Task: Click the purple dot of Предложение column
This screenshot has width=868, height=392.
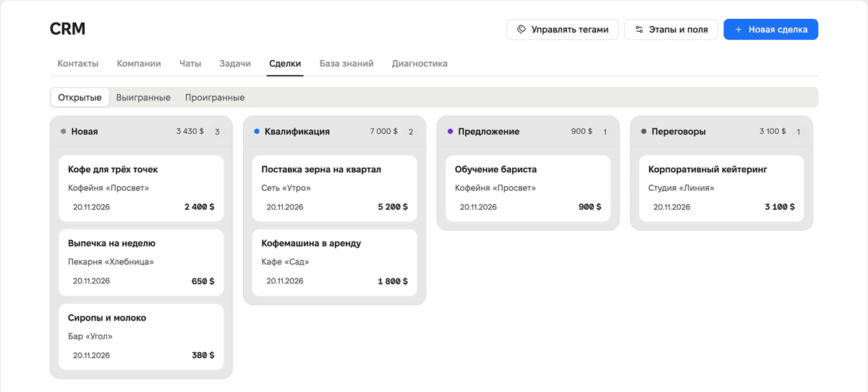Action: (451, 132)
